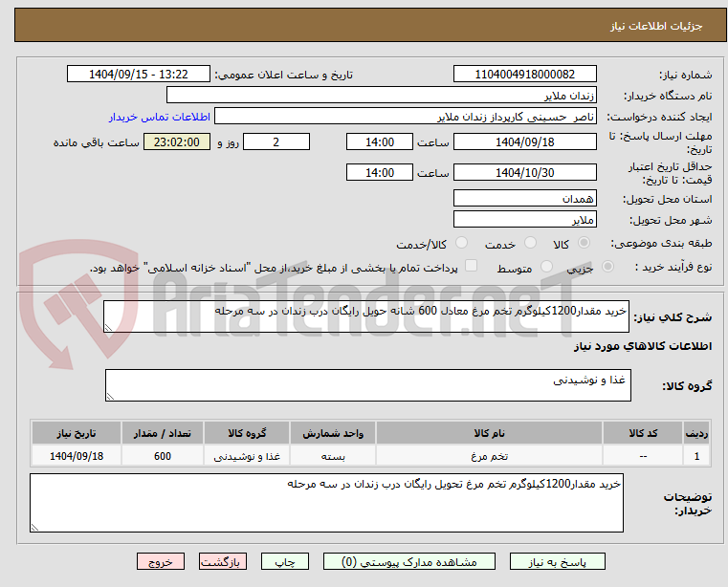Select the خدمت radio button
The image size is (728, 587).
[x=530, y=243]
